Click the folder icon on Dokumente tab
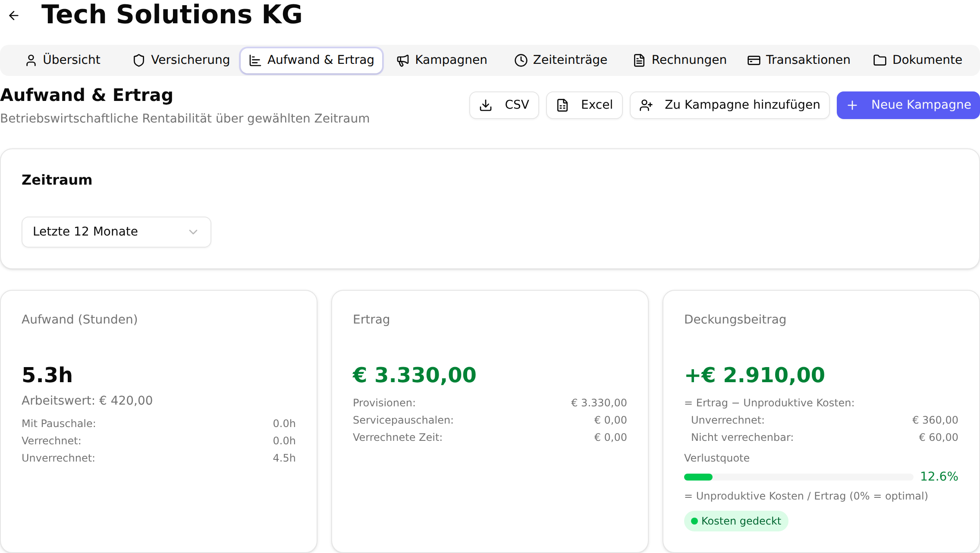The height and width of the screenshot is (553, 980). coord(879,60)
